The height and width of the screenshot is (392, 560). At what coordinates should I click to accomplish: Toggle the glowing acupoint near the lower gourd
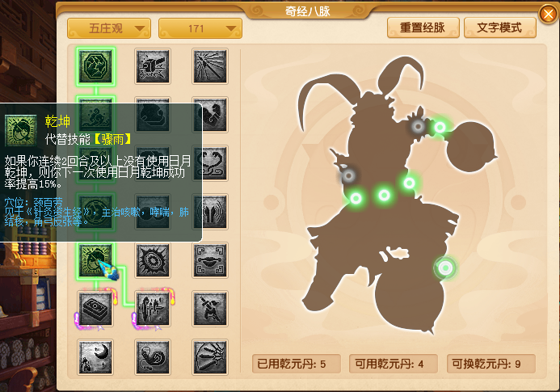pos(445,268)
